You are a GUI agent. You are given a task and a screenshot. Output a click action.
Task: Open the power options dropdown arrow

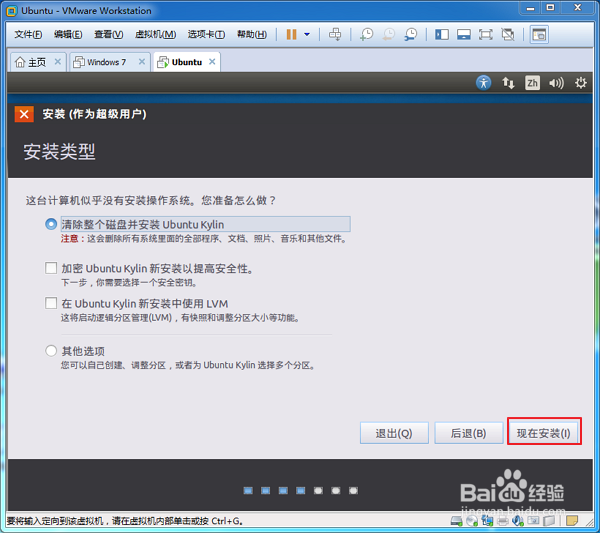307,34
